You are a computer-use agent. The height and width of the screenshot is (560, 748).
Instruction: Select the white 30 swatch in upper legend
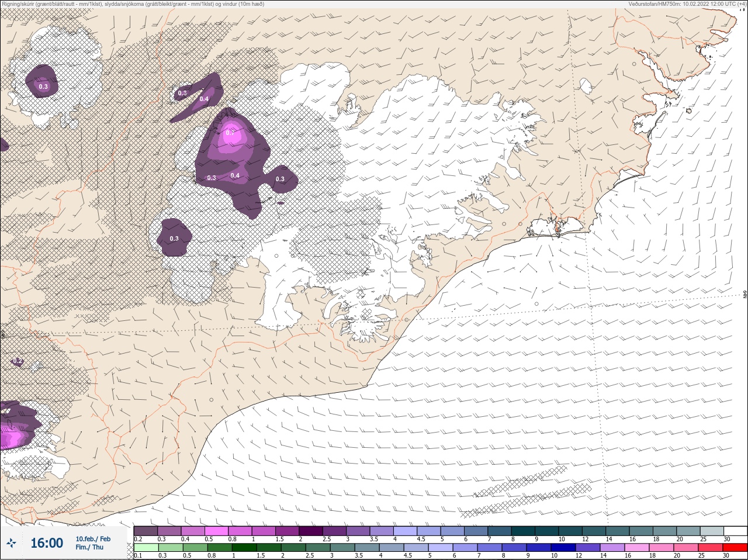[735, 531]
